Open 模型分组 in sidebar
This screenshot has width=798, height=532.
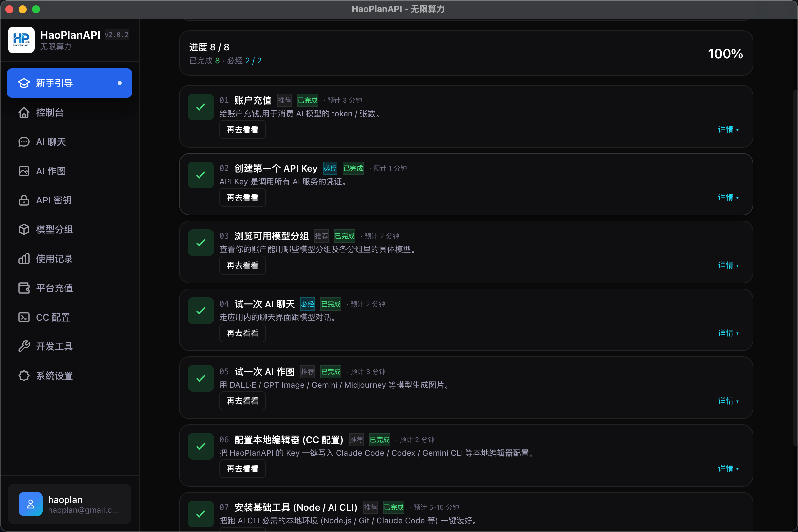pyautogui.click(x=69, y=229)
